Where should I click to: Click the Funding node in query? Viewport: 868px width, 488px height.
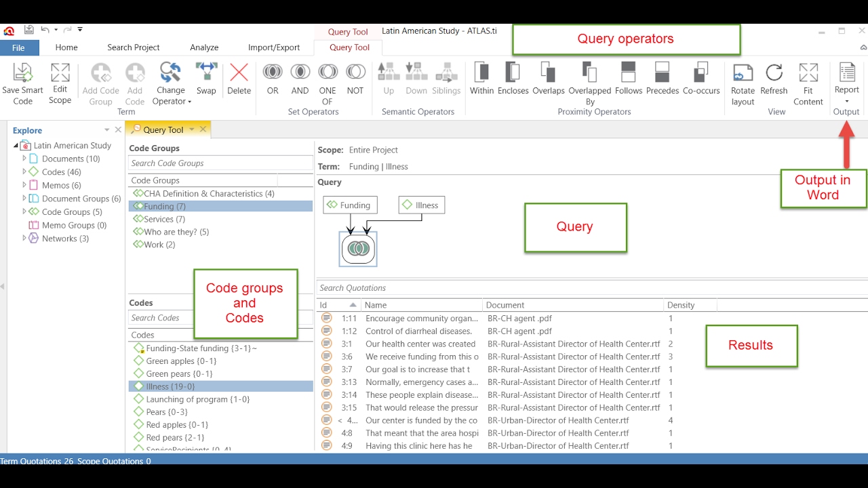pyautogui.click(x=350, y=205)
